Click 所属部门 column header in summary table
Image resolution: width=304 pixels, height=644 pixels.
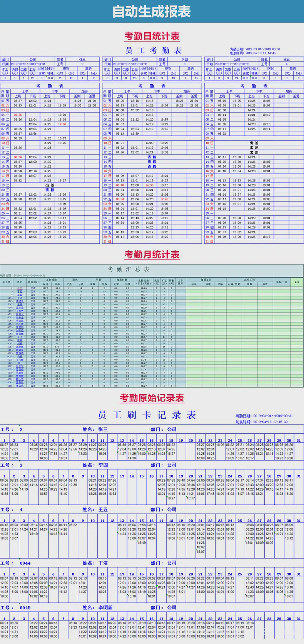33,282
